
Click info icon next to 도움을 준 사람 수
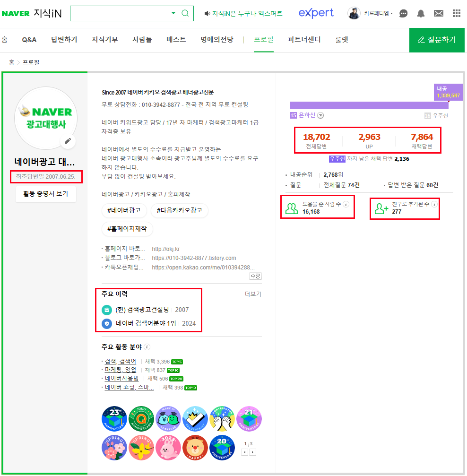coord(346,204)
